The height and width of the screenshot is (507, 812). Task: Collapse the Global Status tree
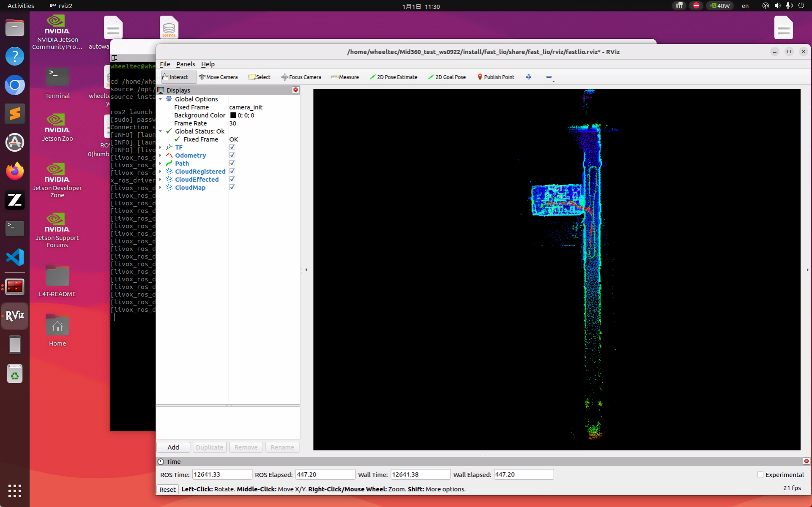point(160,131)
